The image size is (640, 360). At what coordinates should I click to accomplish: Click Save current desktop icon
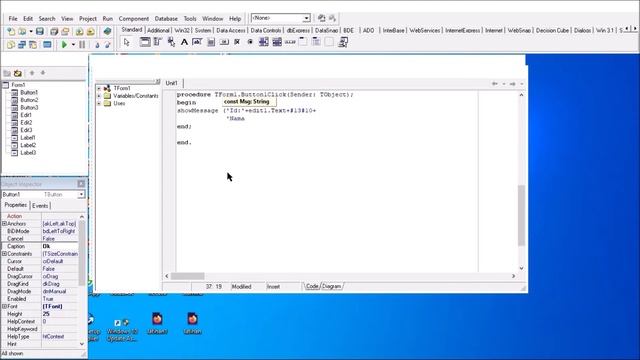point(322,18)
